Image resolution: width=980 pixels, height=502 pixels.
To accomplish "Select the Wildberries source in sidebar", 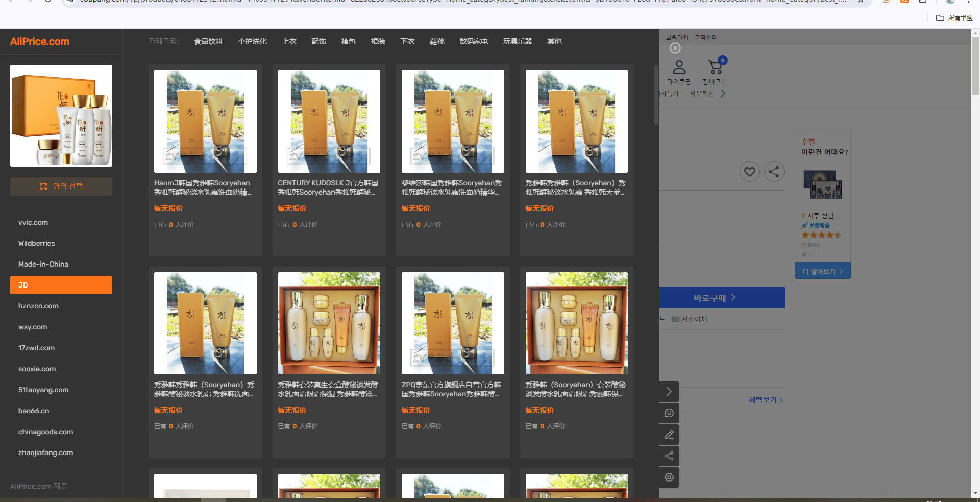I will tap(61, 243).
